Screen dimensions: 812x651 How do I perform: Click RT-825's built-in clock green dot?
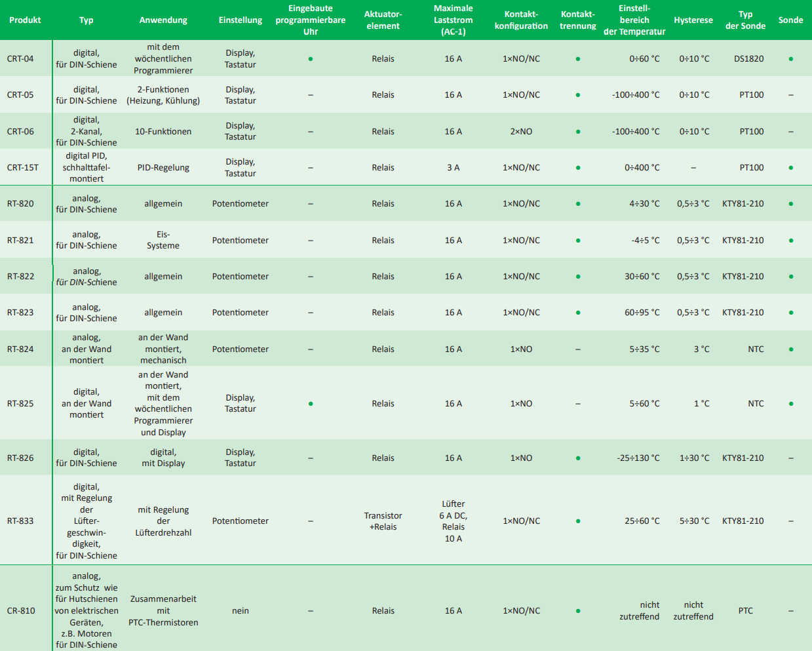[311, 404]
